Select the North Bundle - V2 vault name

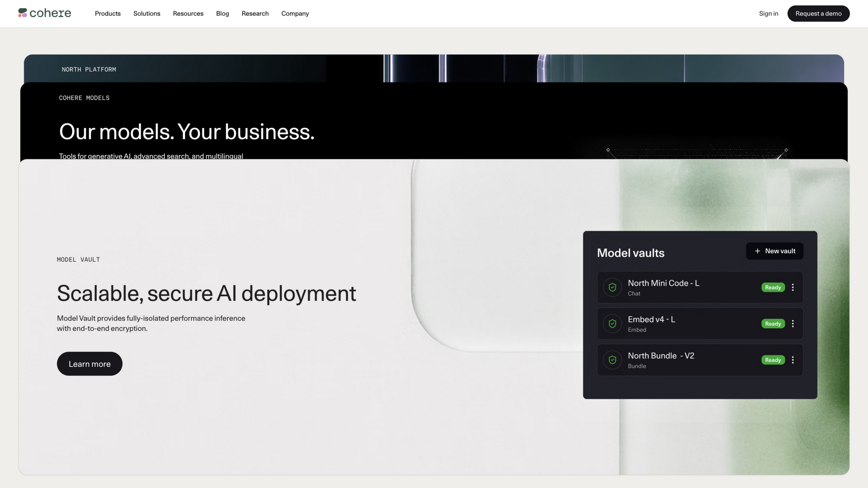[x=661, y=356]
